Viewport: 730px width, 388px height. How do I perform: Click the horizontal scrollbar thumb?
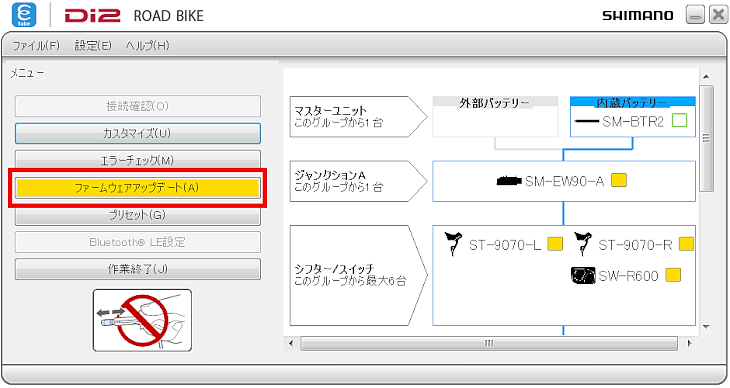click(489, 344)
